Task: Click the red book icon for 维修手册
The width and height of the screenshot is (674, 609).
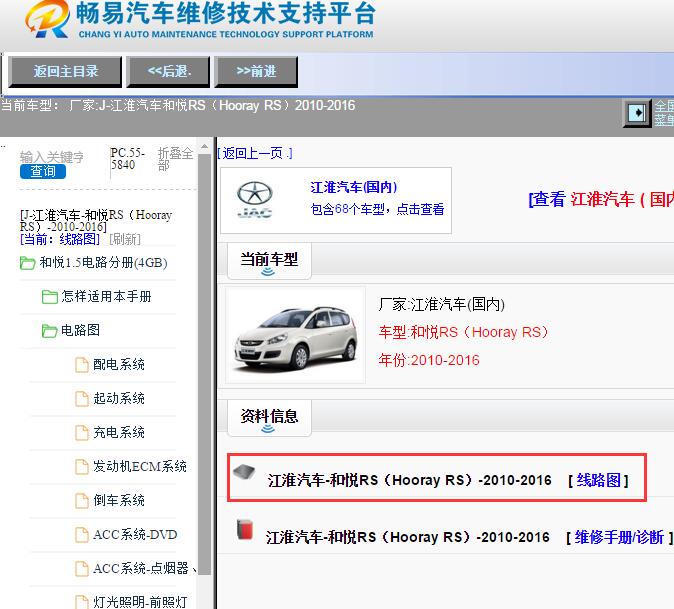Action: 245,529
